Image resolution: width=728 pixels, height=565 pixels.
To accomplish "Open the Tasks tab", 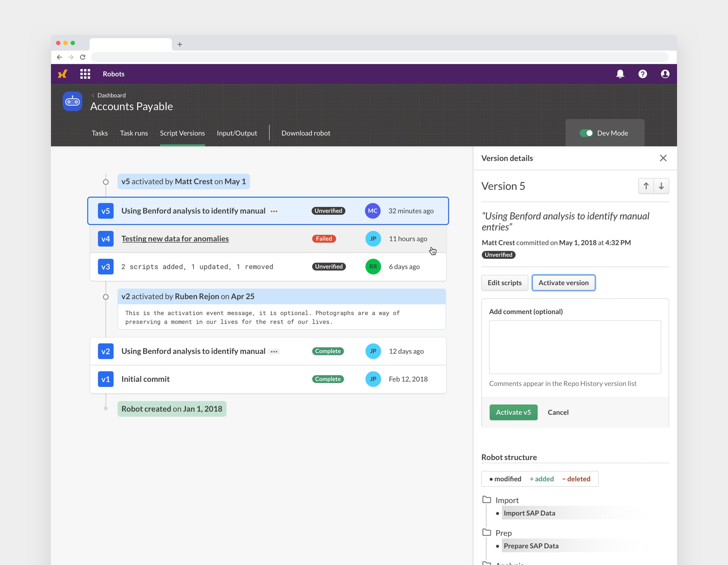I will coord(100,133).
